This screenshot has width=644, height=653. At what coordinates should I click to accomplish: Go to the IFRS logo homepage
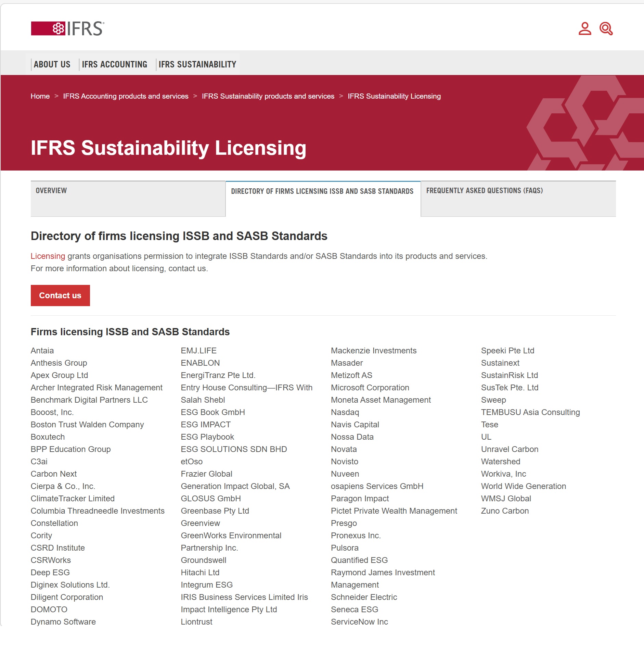(x=68, y=28)
